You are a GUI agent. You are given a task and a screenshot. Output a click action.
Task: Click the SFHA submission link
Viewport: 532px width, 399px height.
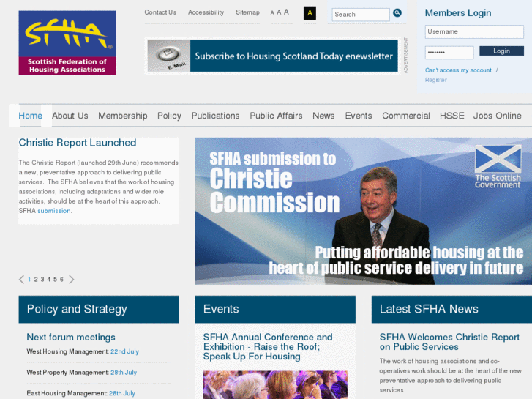[54, 211]
